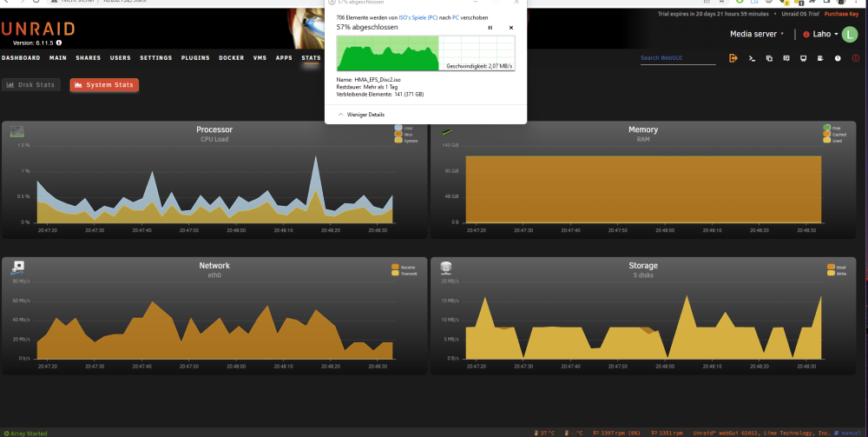
Task: Click the System Stats button
Action: pos(104,85)
